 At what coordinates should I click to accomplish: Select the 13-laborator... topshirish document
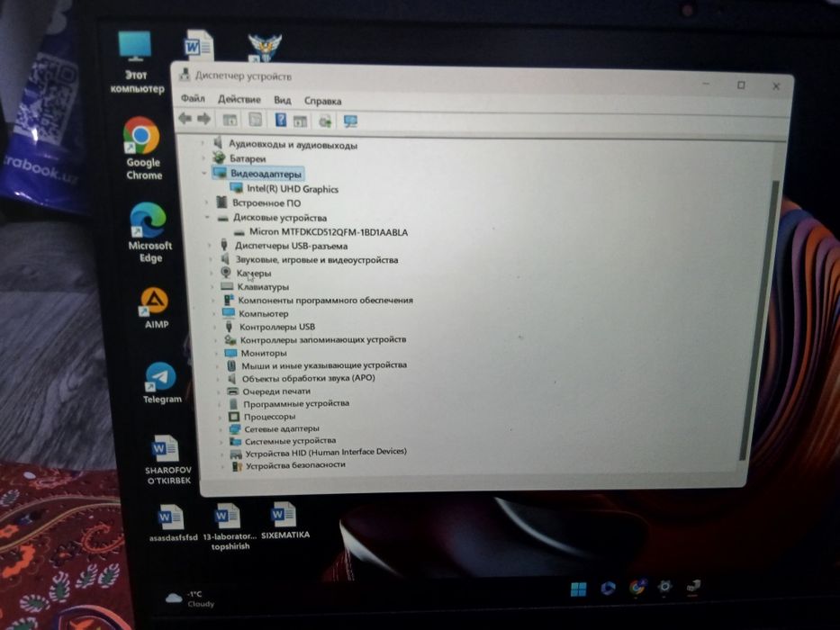tap(230, 526)
